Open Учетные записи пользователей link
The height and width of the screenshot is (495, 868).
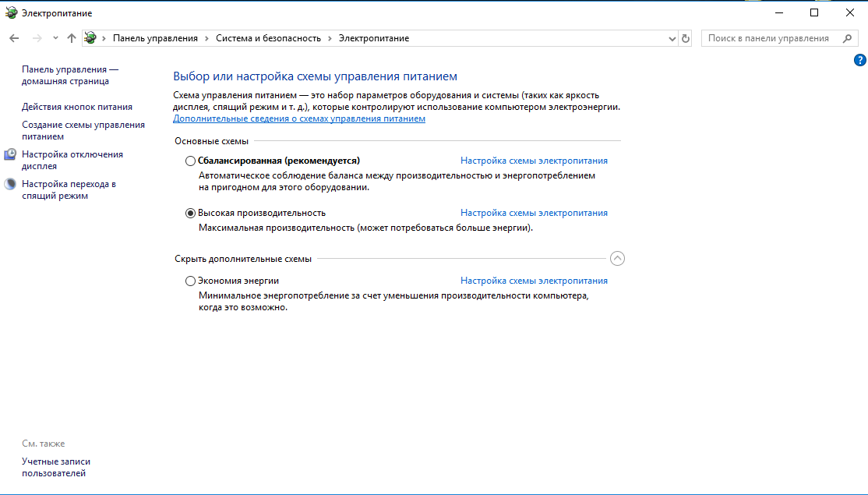pos(56,467)
